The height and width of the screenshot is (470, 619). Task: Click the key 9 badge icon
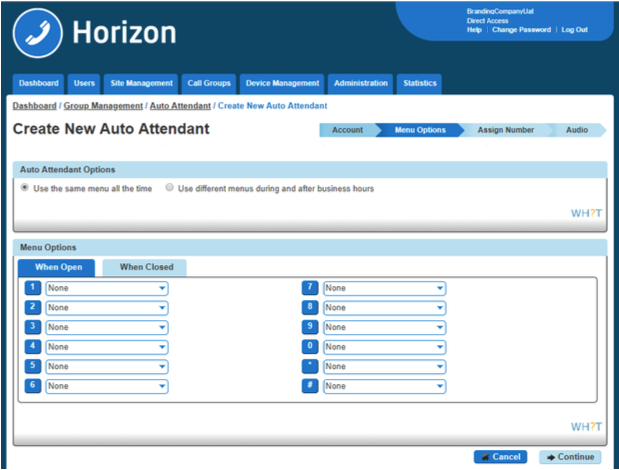click(x=310, y=327)
